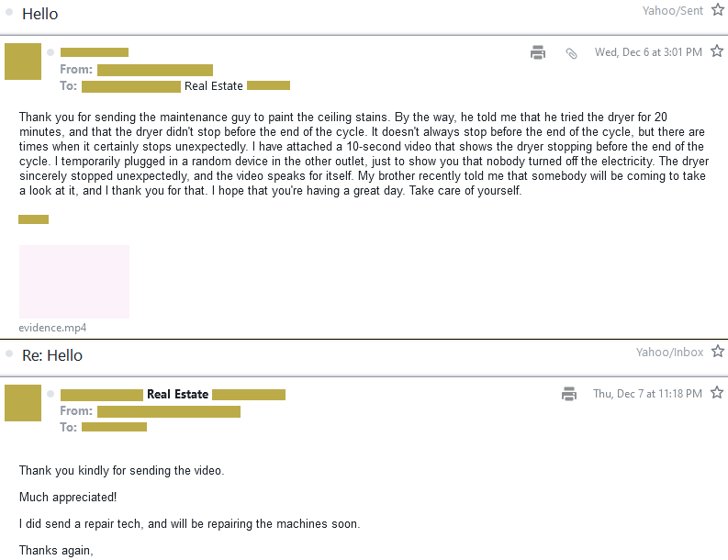Click the avatar of the first message sender
Image resolution: width=728 pixels, height=560 pixels.
point(23,62)
